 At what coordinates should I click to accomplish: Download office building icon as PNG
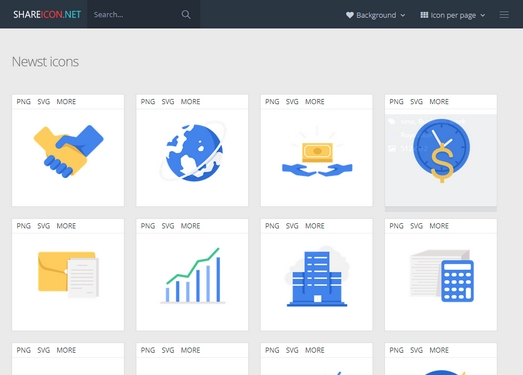(x=272, y=226)
